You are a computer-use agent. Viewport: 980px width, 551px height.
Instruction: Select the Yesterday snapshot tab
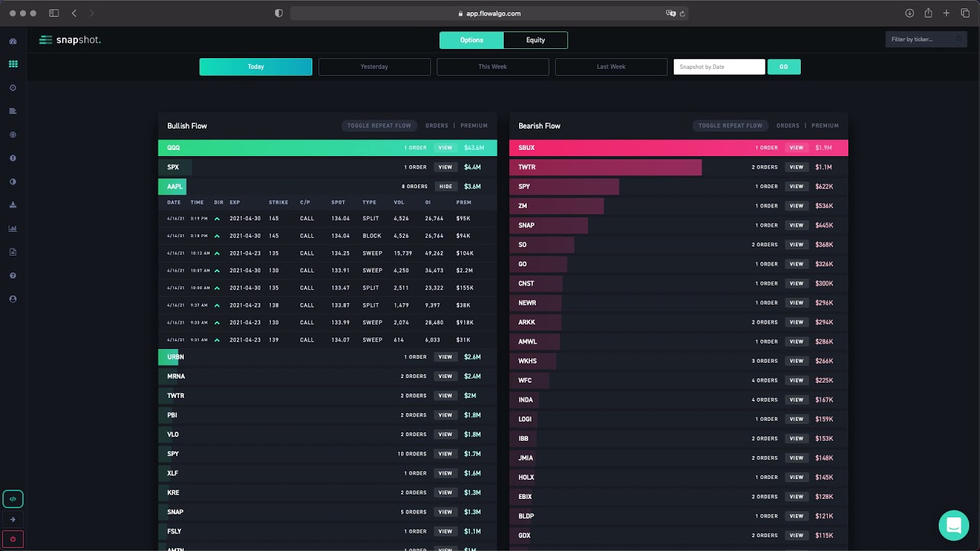pos(374,67)
